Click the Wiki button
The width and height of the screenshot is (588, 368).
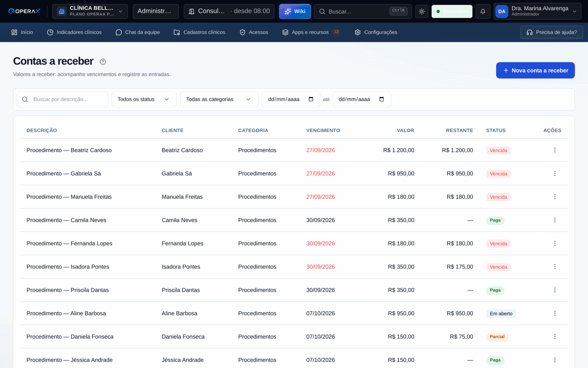click(x=295, y=11)
